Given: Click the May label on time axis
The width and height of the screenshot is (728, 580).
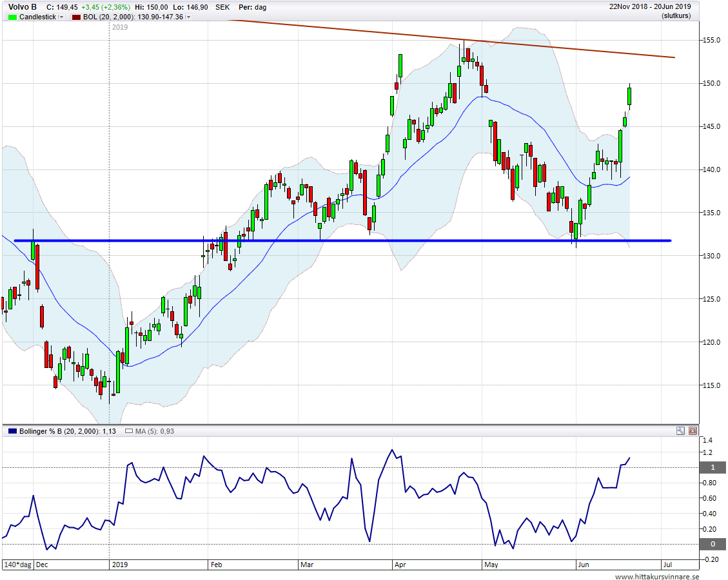Looking at the screenshot, I should [x=491, y=565].
